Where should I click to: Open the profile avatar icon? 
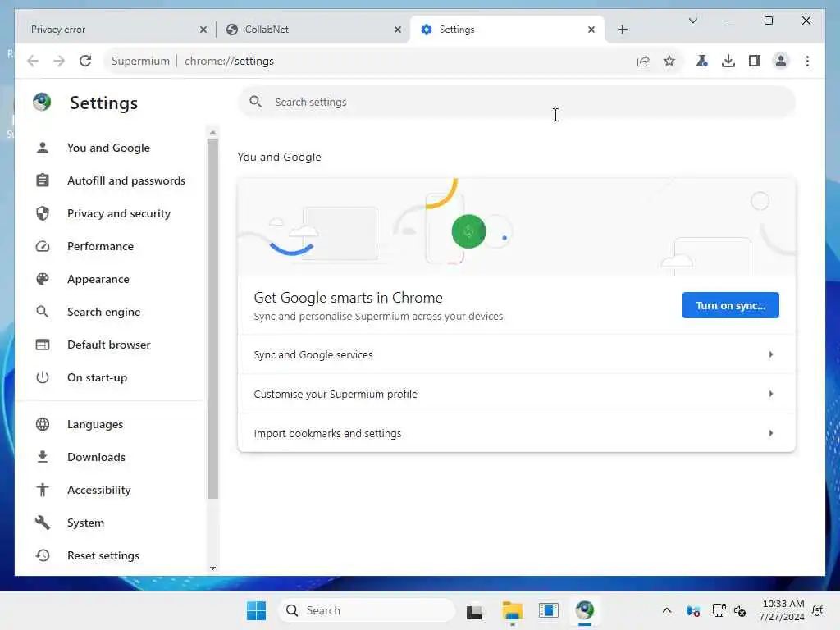tap(781, 61)
